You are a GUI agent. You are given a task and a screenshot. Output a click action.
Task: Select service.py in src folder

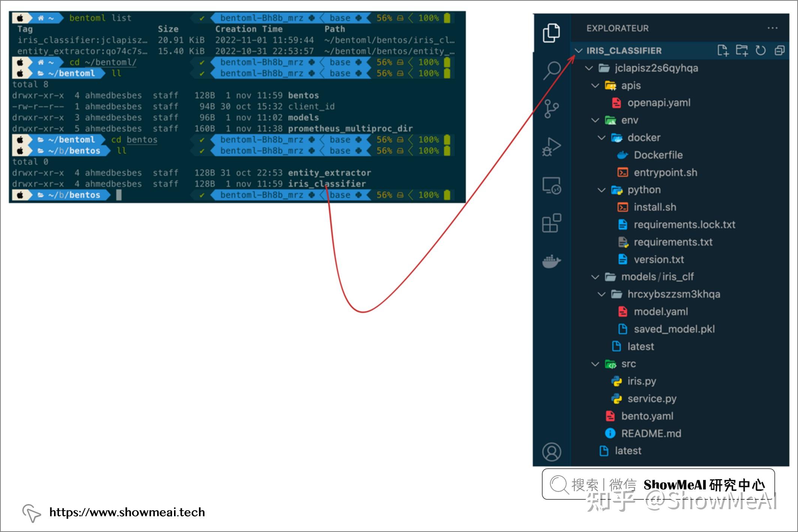(652, 399)
